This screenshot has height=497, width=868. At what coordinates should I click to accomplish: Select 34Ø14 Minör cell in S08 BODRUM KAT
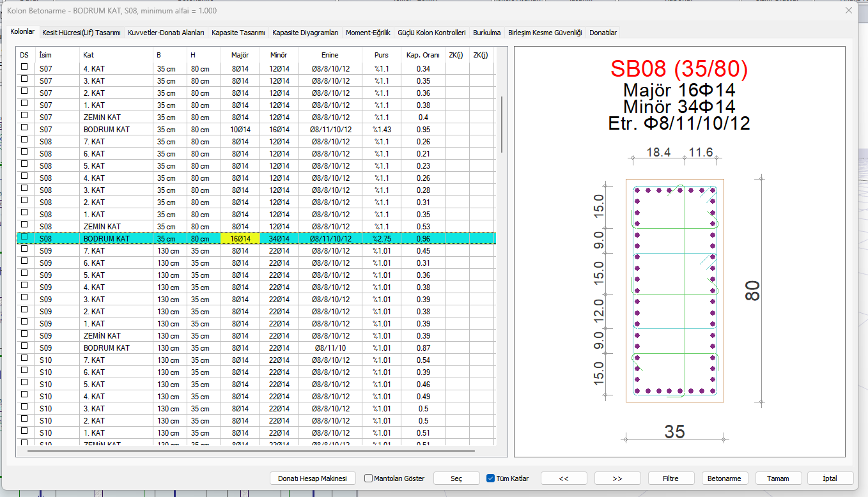pyautogui.click(x=279, y=239)
